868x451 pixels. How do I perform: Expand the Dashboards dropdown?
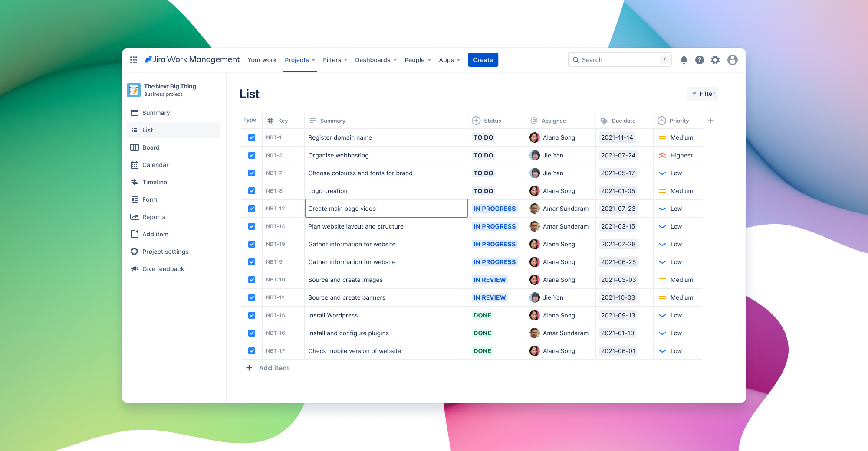click(x=376, y=60)
